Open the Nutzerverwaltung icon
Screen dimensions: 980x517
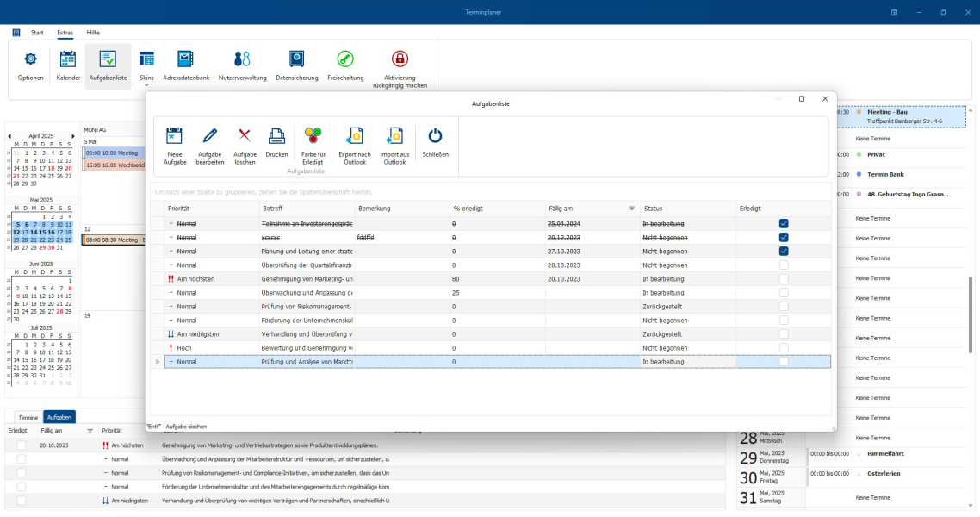pyautogui.click(x=242, y=59)
